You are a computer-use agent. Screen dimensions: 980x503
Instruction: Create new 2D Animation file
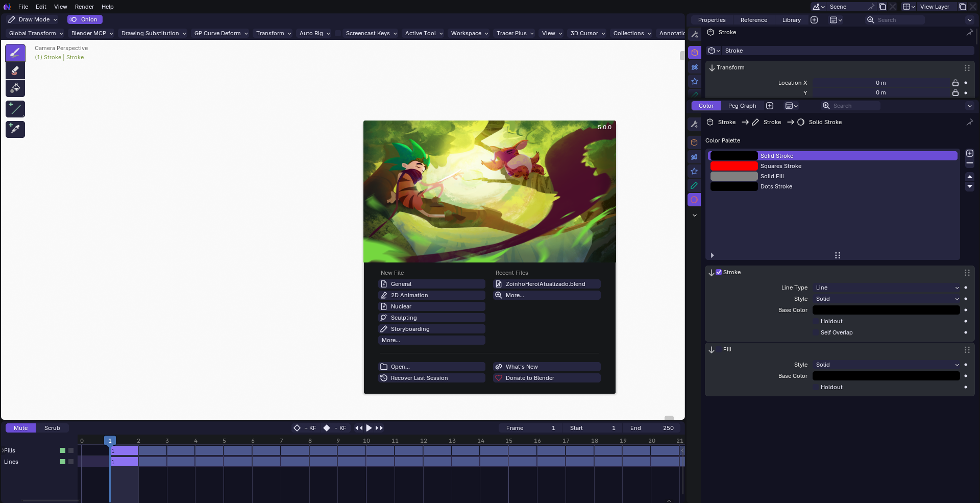tap(432, 295)
